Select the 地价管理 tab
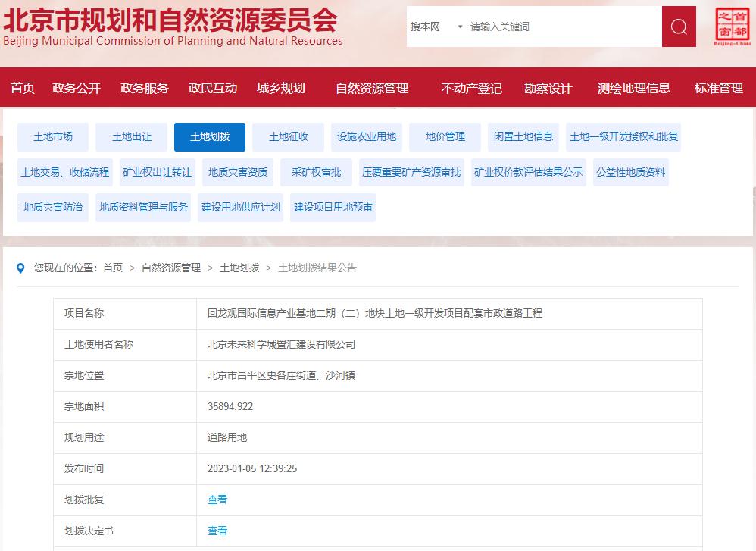Image resolution: width=756 pixels, height=551 pixels. pyautogui.click(x=445, y=137)
